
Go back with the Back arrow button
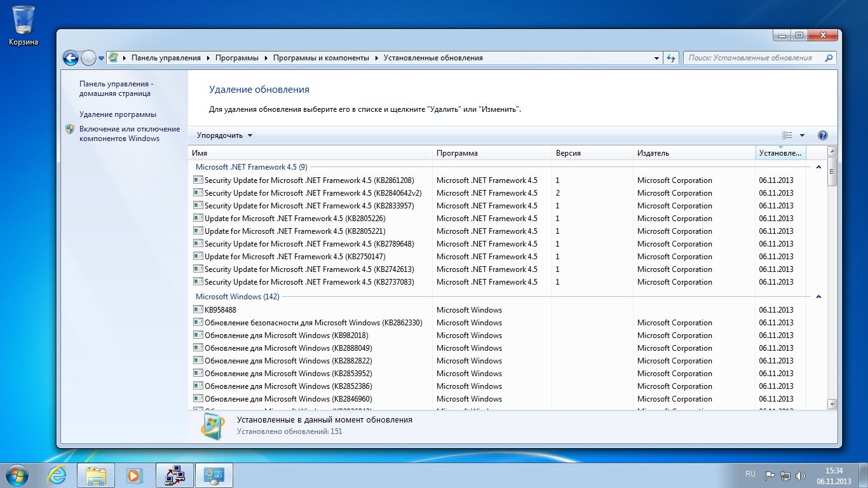pos(71,58)
